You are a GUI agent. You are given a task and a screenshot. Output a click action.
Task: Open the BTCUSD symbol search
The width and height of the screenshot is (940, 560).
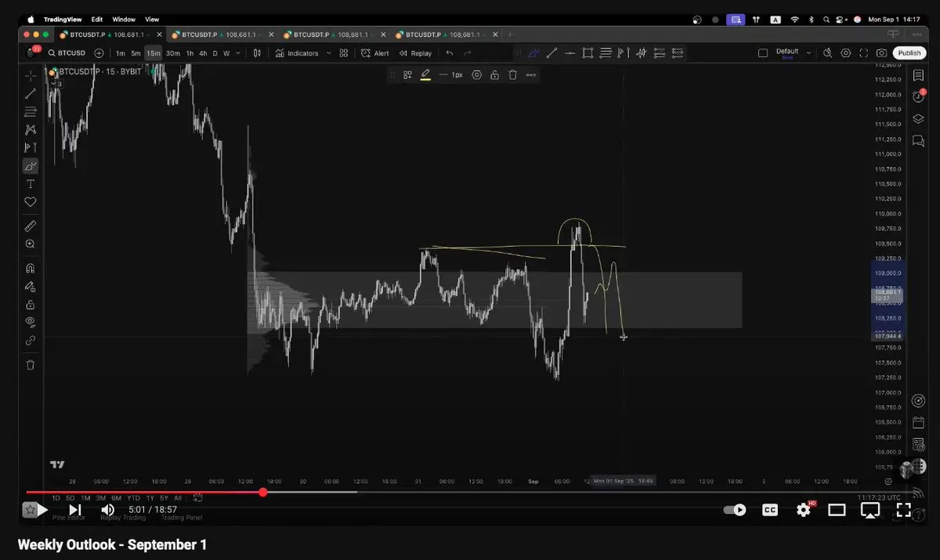click(x=66, y=53)
